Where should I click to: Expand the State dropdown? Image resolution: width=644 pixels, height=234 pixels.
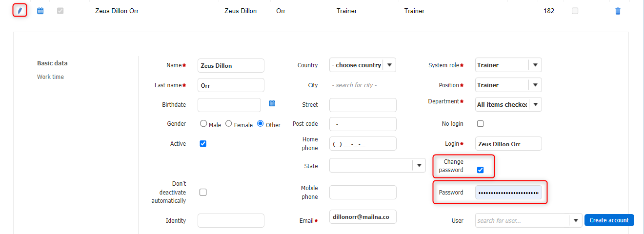(419, 166)
